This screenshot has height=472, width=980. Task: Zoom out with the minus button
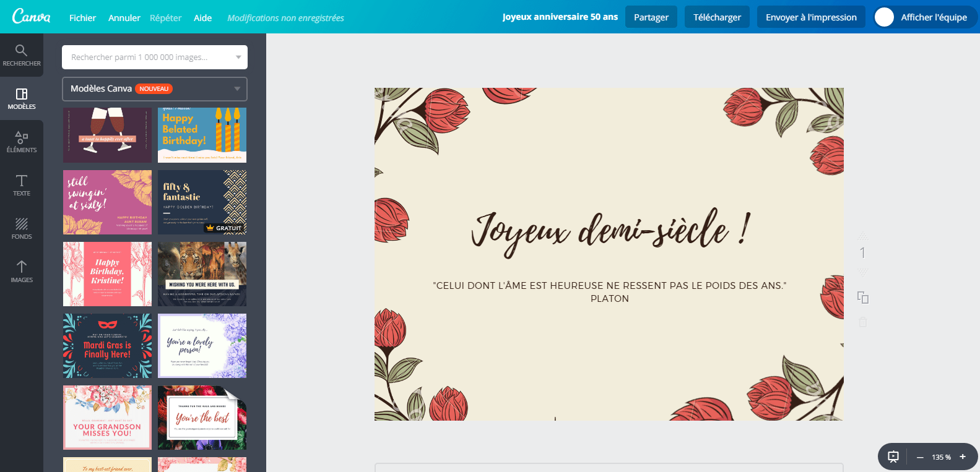920,457
